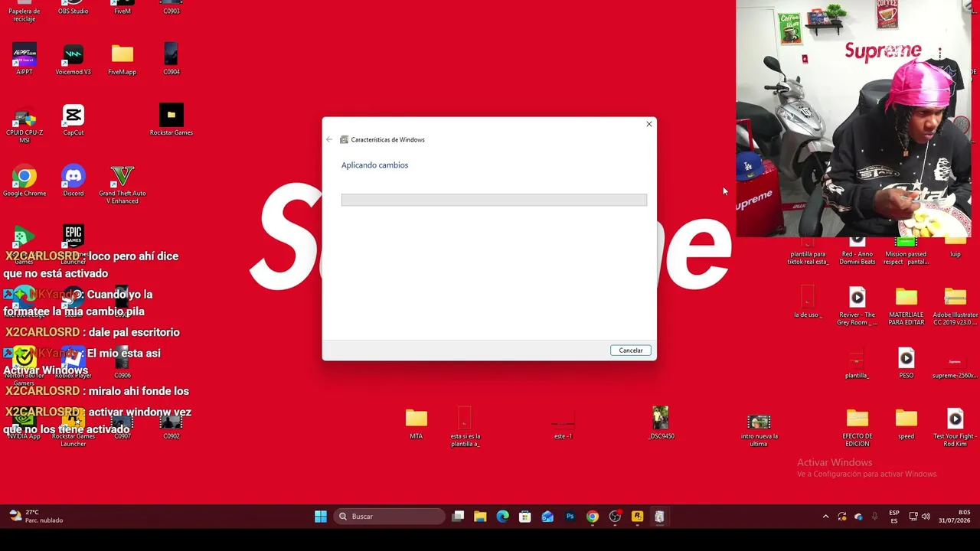The width and height of the screenshot is (980, 551).
Task: Click the Buscar taskbar search box
Action: (390, 517)
